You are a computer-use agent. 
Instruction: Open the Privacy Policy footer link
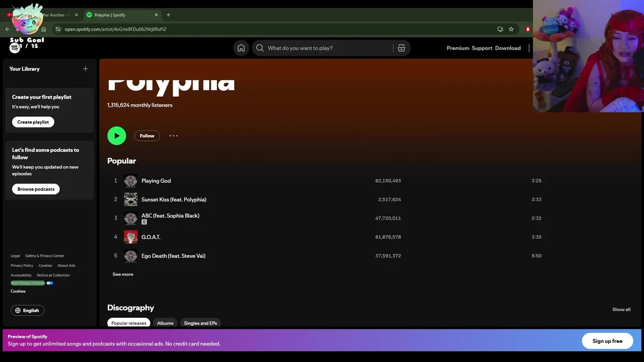click(x=22, y=265)
